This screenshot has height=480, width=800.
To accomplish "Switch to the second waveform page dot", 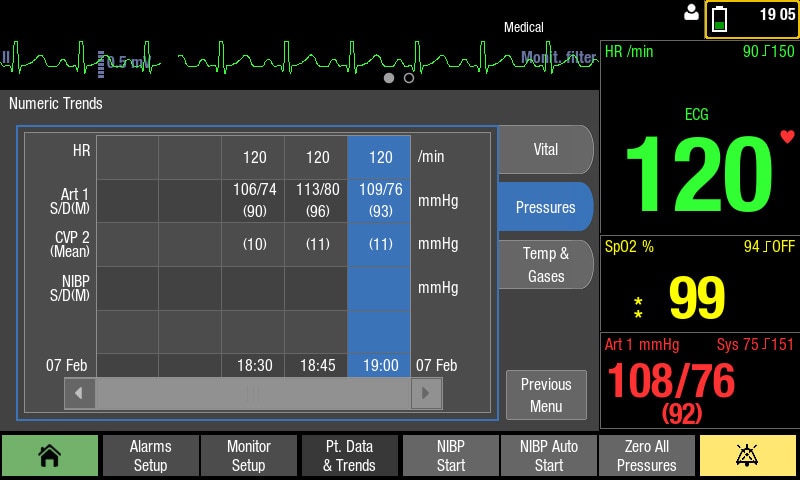I will pos(409,78).
